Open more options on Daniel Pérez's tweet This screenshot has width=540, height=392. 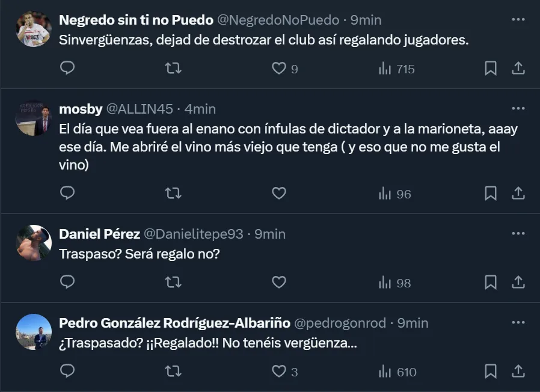tap(518, 233)
